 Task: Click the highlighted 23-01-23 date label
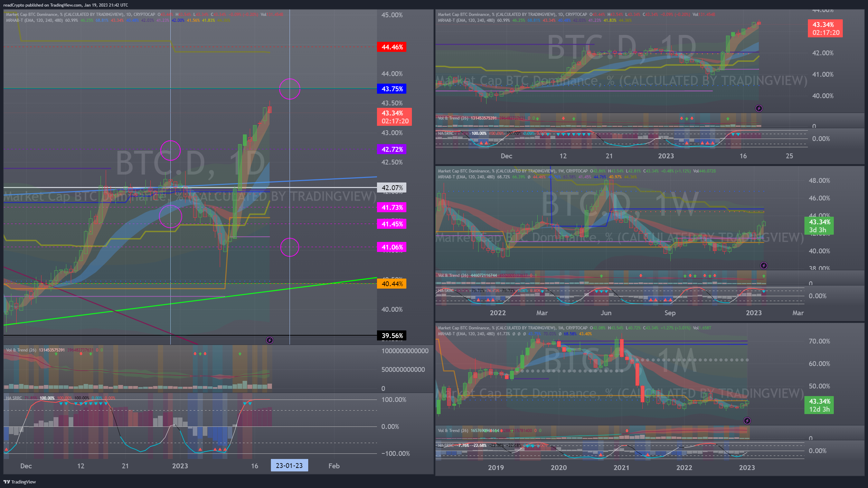point(289,466)
